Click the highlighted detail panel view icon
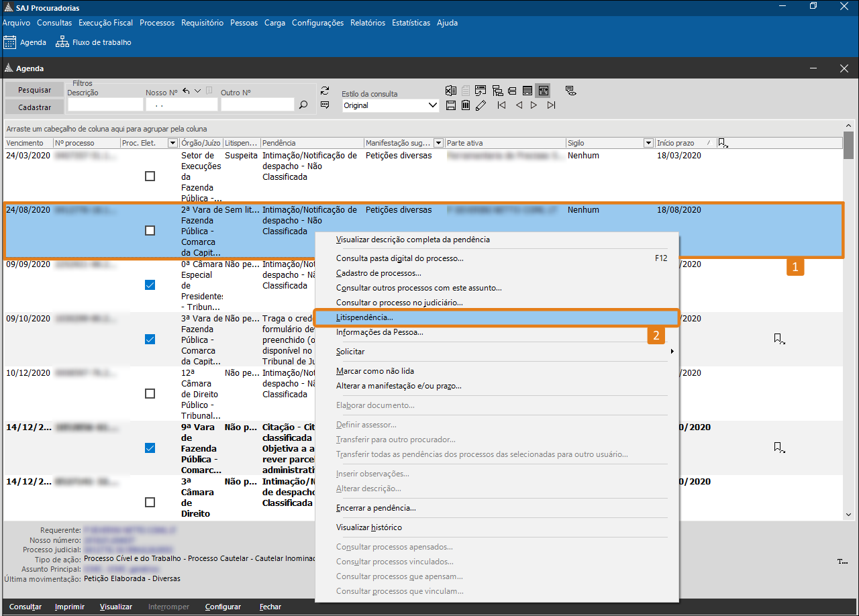Image resolution: width=859 pixels, height=616 pixels. (x=543, y=91)
